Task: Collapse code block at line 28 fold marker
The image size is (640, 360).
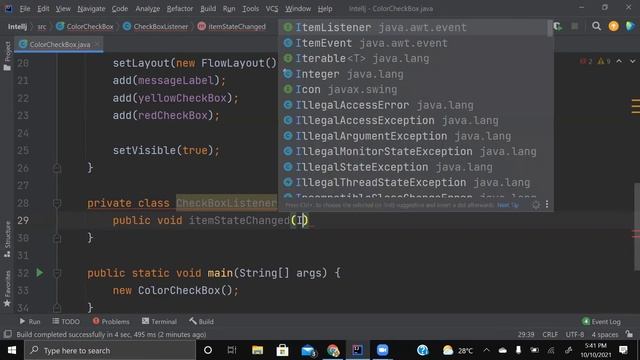Action: (x=57, y=203)
